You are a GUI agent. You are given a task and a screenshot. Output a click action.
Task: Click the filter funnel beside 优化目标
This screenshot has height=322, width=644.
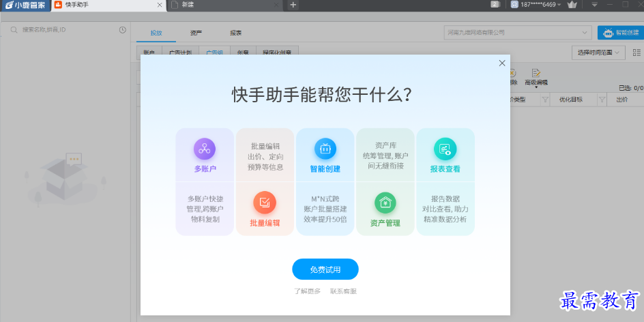(x=602, y=100)
